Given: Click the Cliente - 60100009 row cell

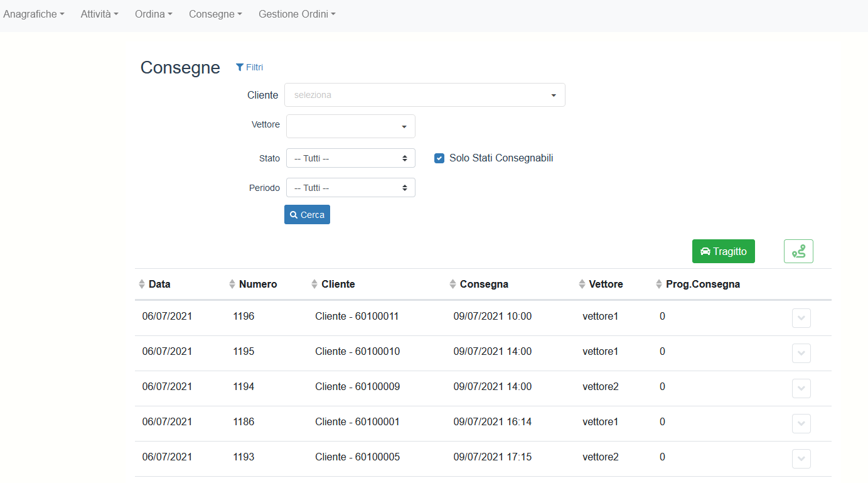Looking at the screenshot, I should 357,387.
